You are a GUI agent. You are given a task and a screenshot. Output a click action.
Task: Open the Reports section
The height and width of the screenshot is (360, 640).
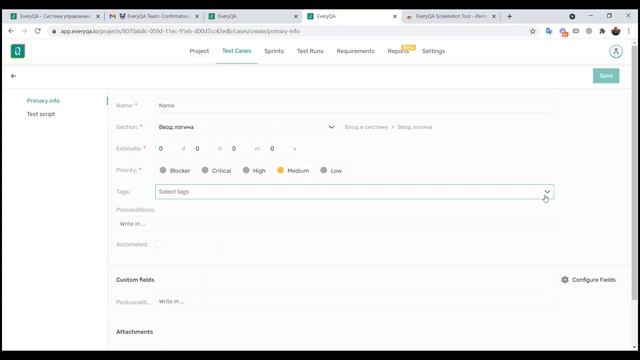pyautogui.click(x=398, y=51)
